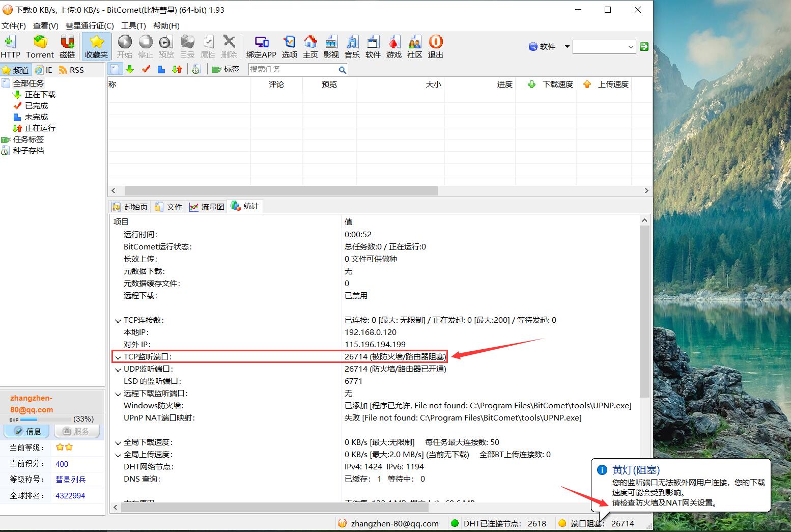The image size is (791, 532).
Task: Collapse the 全局下载速度 row
Action: pyautogui.click(x=118, y=443)
